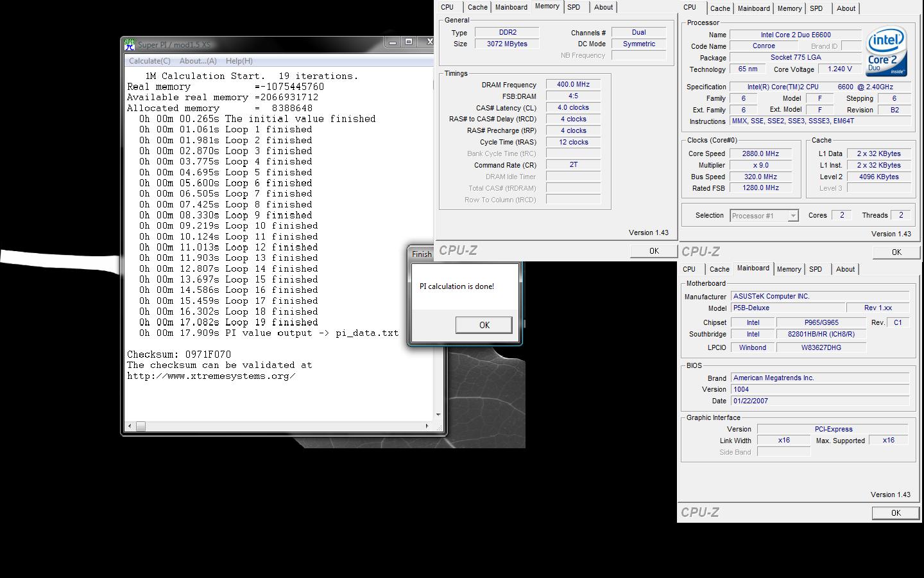Click the Southbridge 82801HB/HR (ICH8/R) field

pos(821,334)
